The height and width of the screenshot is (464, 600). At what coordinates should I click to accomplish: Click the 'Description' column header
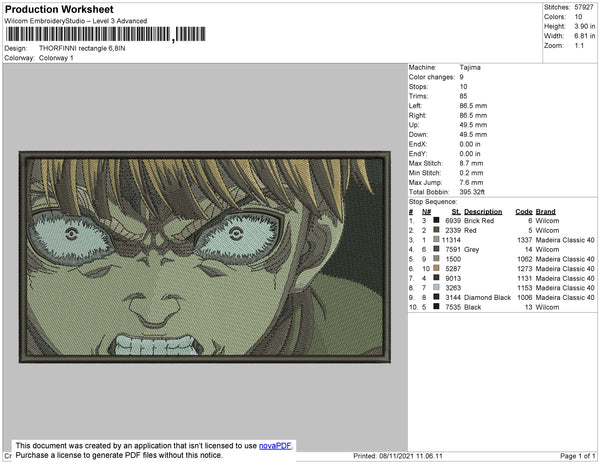pyautogui.click(x=483, y=212)
